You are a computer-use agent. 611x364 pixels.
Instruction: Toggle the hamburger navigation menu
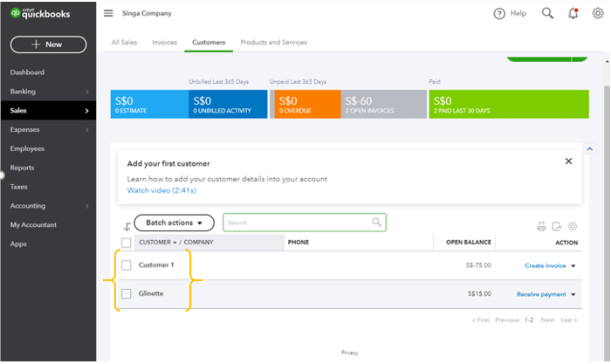pyautogui.click(x=108, y=13)
